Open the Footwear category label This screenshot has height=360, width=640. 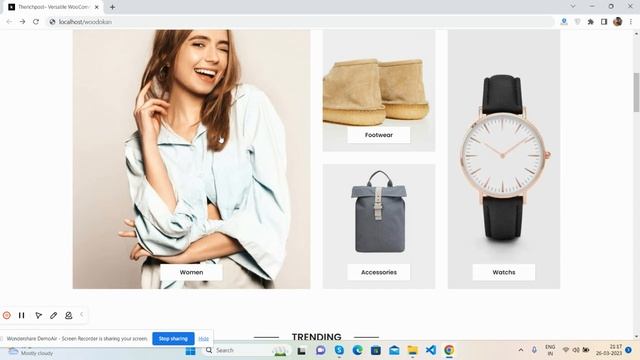(379, 135)
